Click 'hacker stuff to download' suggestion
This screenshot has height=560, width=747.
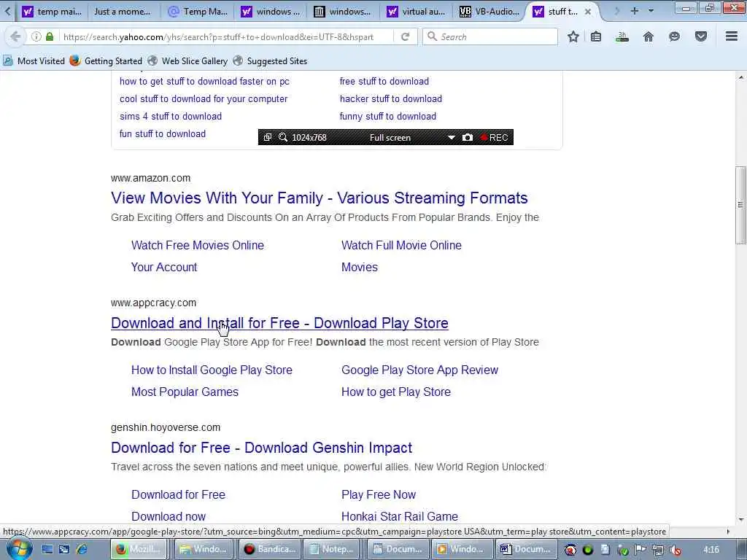[x=391, y=99]
